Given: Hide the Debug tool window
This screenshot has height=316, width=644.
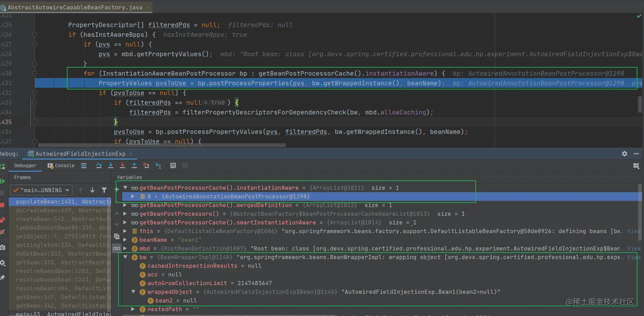Looking at the screenshot, I should click(636, 154).
